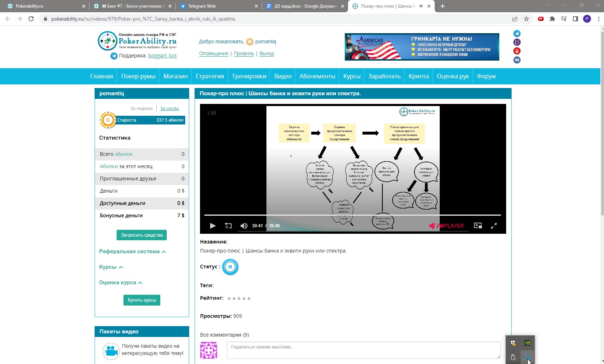This screenshot has width=604, height=364.
Task: Click Купить курсы button
Action: pyautogui.click(x=142, y=300)
